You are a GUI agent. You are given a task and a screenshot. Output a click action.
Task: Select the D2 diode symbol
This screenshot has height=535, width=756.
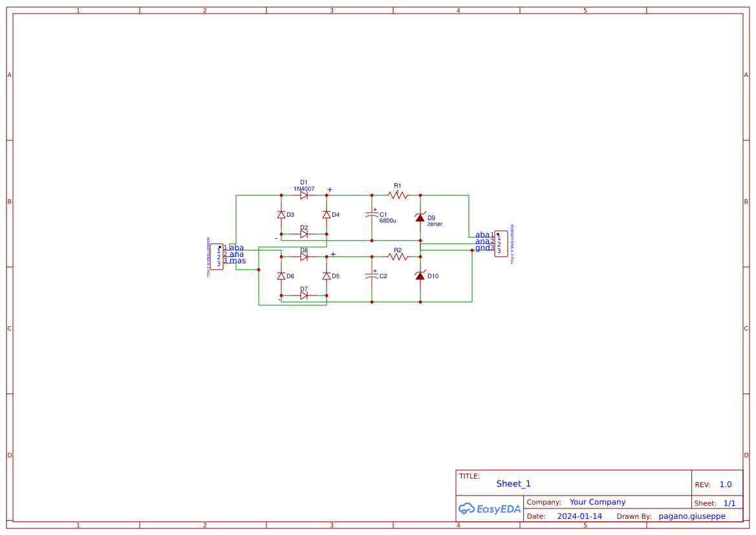(x=304, y=234)
